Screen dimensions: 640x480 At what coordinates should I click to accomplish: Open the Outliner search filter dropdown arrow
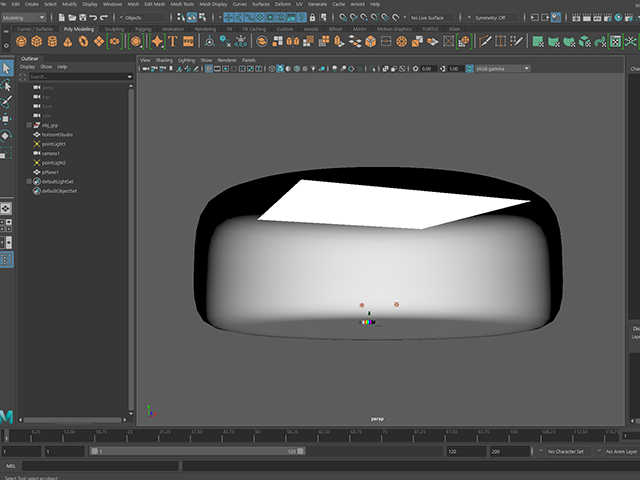point(130,77)
